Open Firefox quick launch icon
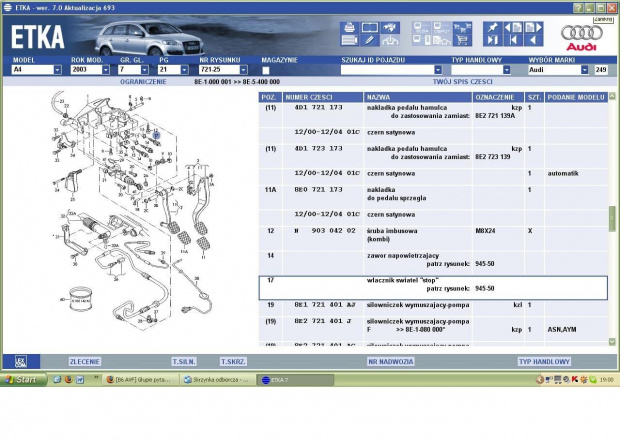The image size is (620, 442). (68, 380)
